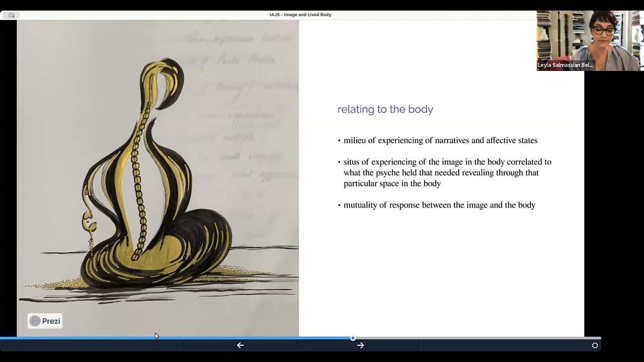Click the top-left window panel icon

click(x=11, y=15)
